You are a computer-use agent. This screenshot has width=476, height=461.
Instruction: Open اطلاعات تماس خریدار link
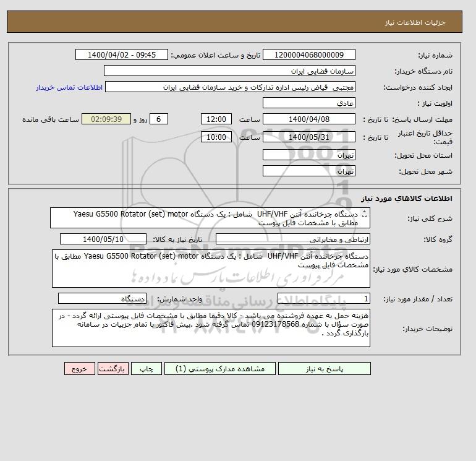(x=69, y=87)
